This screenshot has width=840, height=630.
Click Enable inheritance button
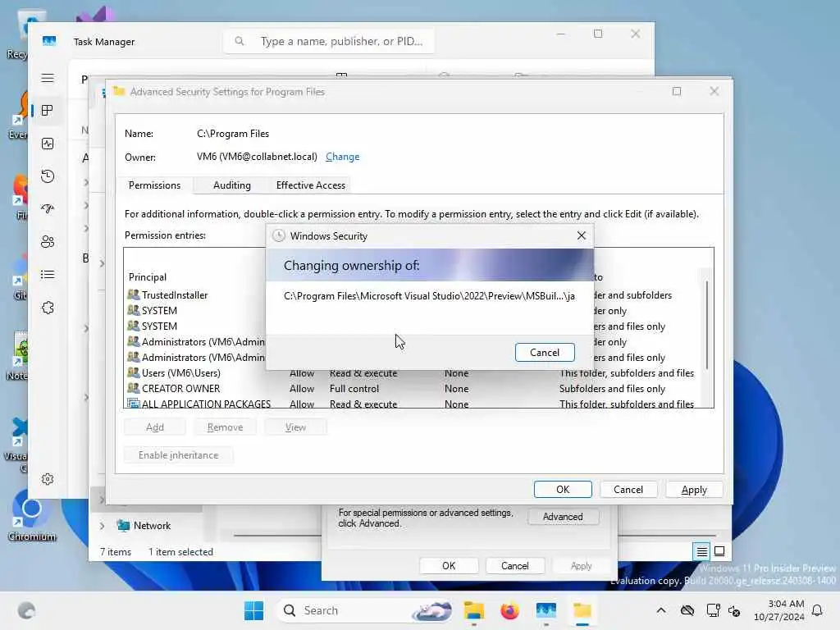tap(178, 454)
